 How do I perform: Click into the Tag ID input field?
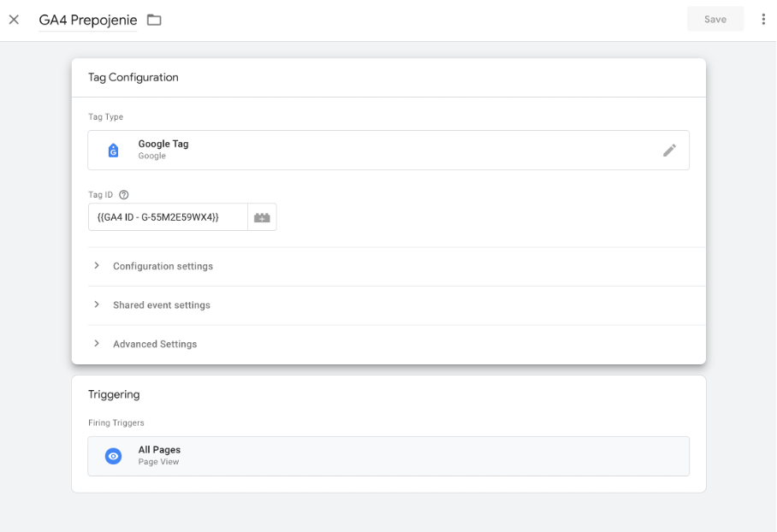pos(168,217)
